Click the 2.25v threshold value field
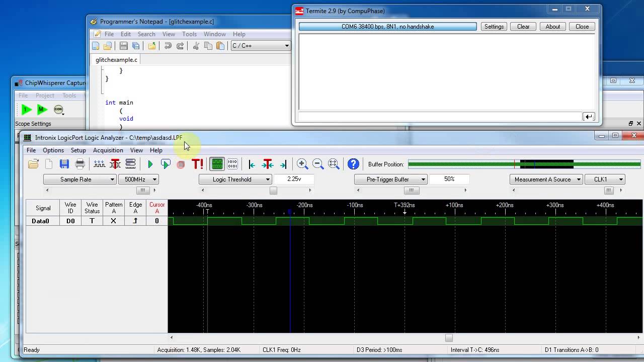Viewport: 644px width, 362px height. (x=294, y=179)
